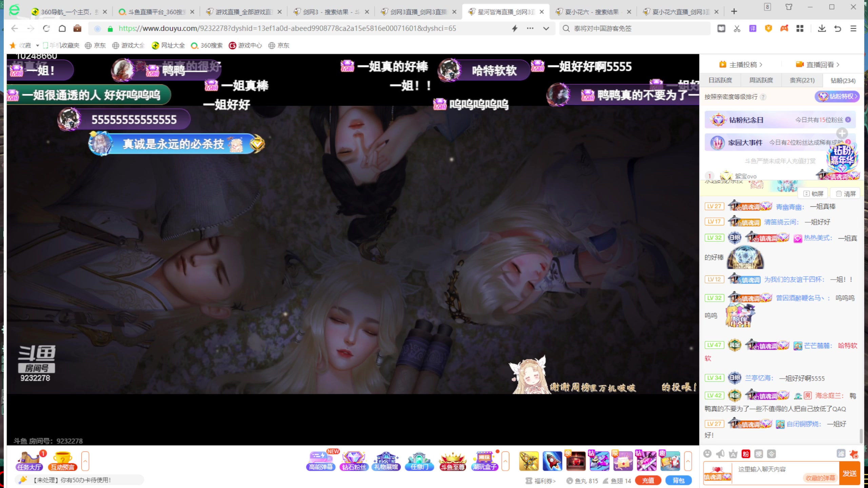Open the danmaku font style crown icon
Image resolution: width=868 pixels, height=488 pixels.
pos(733,454)
